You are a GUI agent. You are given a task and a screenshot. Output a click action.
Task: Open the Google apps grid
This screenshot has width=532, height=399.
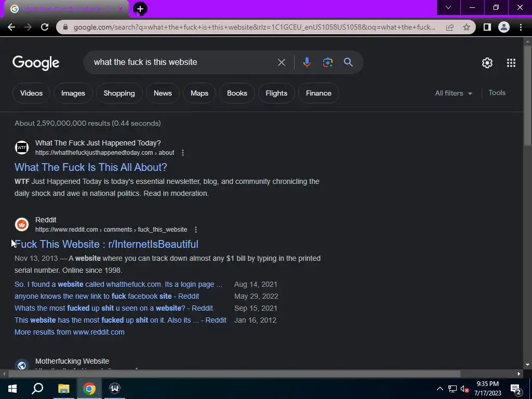pos(511,63)
